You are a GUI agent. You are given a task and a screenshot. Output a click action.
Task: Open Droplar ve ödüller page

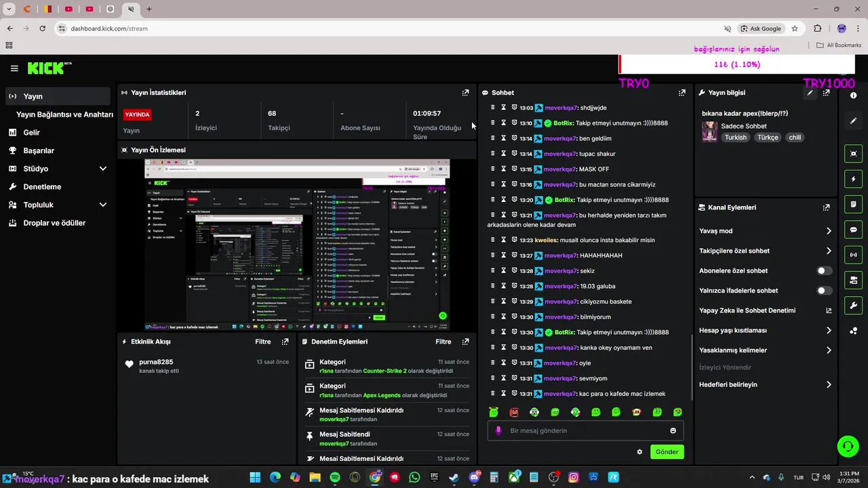pyautogui.click(x=58, y=223)
